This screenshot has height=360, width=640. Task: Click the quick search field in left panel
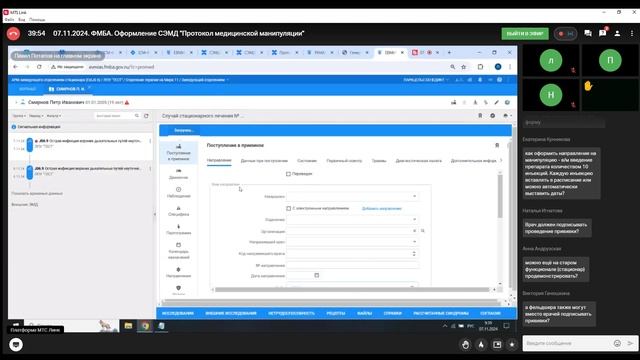pos(114,116)
